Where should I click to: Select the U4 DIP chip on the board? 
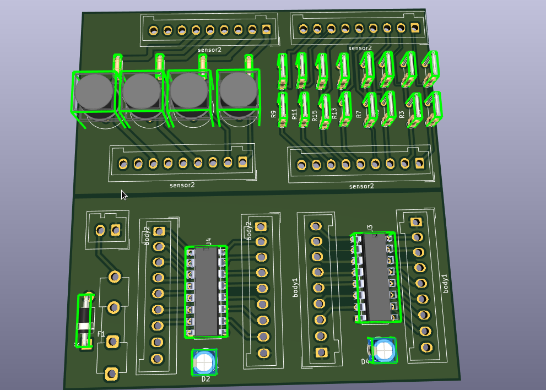206,292
